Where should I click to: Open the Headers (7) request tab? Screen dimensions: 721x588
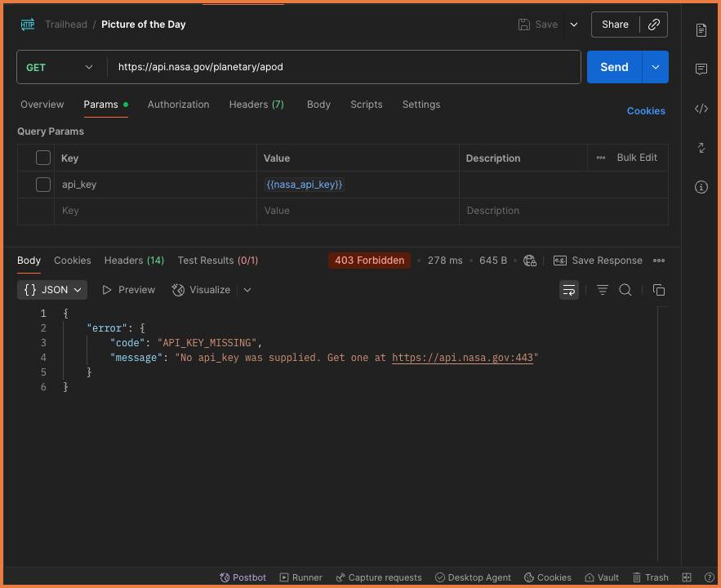[x=256, y=105]
